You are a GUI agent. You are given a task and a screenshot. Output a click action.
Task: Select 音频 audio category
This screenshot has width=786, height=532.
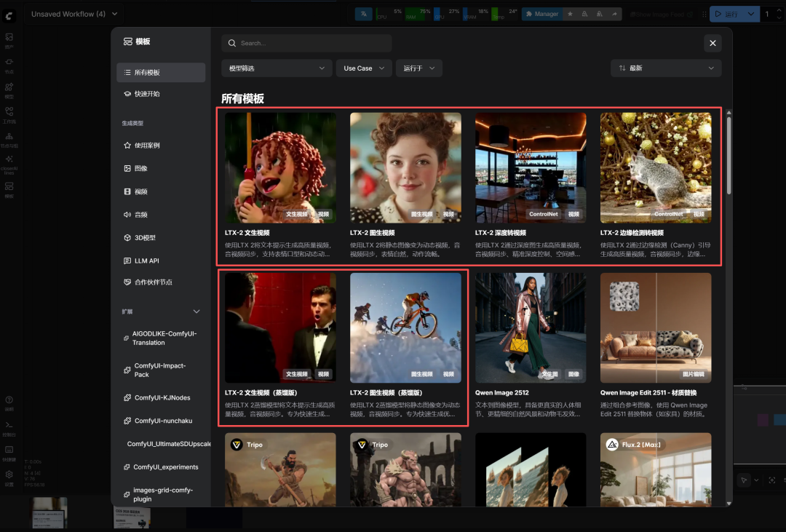coord(161,215)
